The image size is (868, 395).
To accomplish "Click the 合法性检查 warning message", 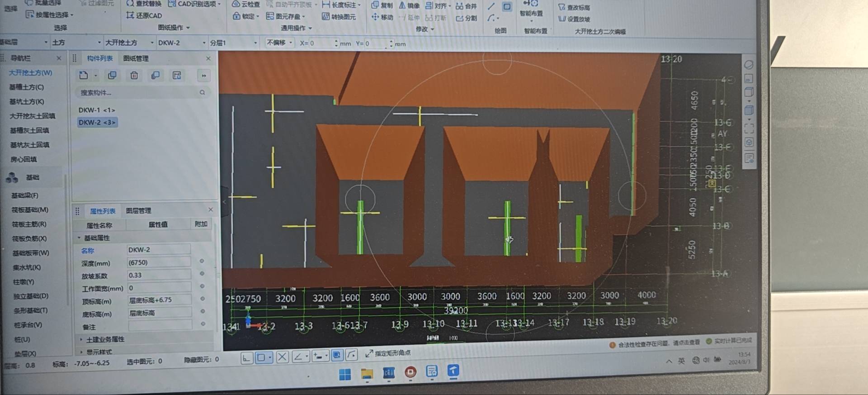I will point(655,344).
